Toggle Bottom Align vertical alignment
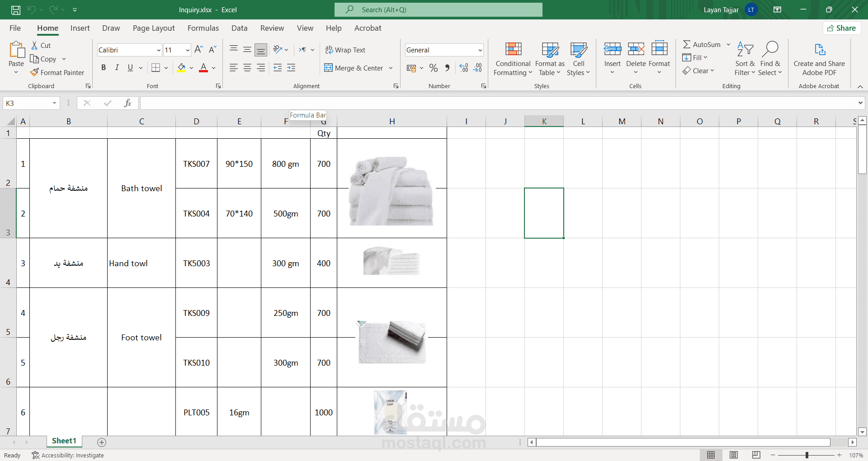 point(260,50)
